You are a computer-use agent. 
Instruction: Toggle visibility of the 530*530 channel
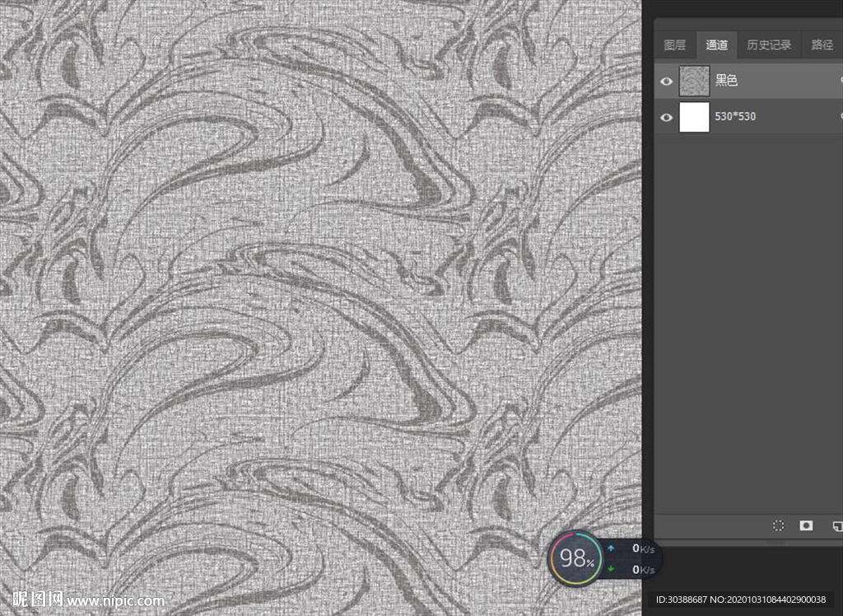click(x=666, y=117)
